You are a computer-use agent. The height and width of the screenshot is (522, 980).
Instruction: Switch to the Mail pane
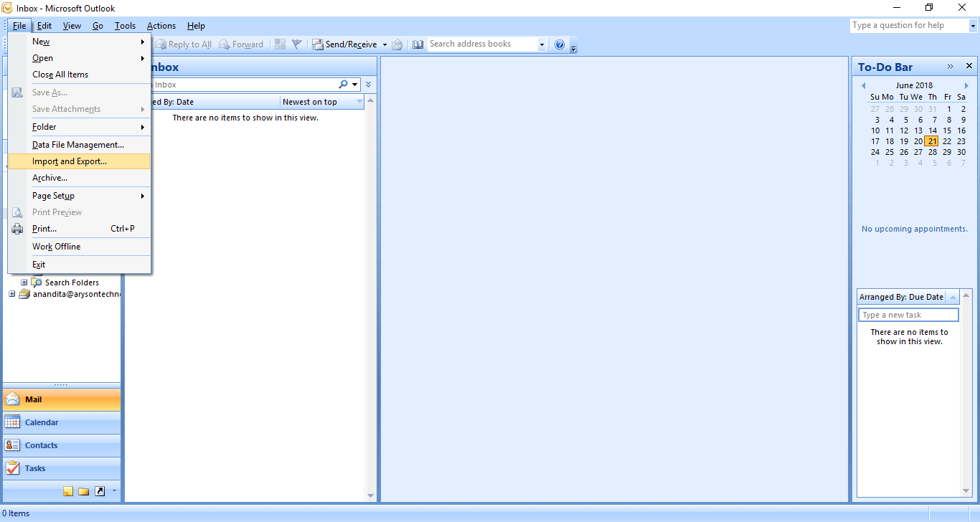[x=62, y=399]
